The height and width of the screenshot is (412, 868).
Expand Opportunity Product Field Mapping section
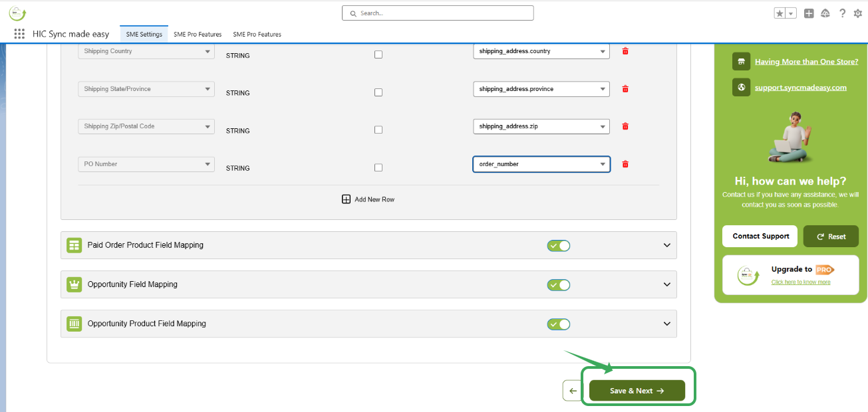point(667,324)
